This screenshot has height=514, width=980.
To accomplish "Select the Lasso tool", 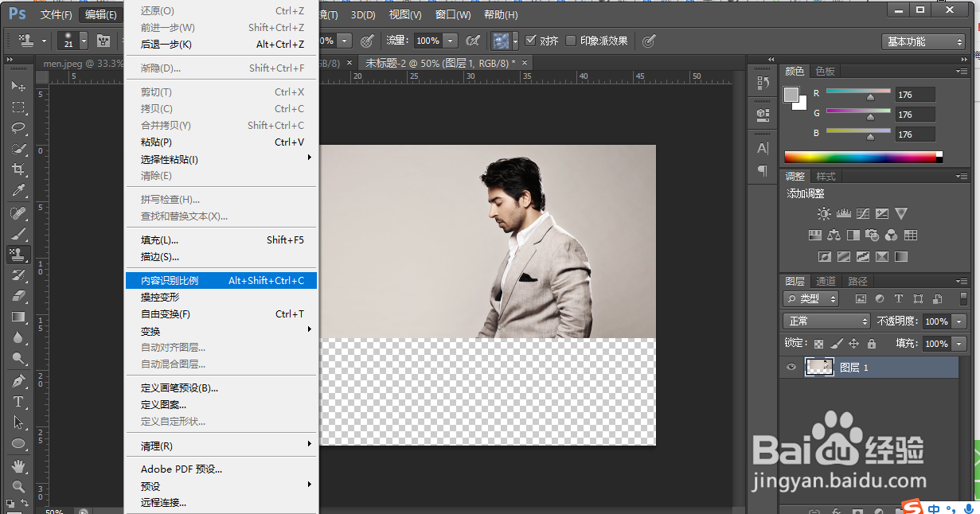I will [x=18, y=127].
